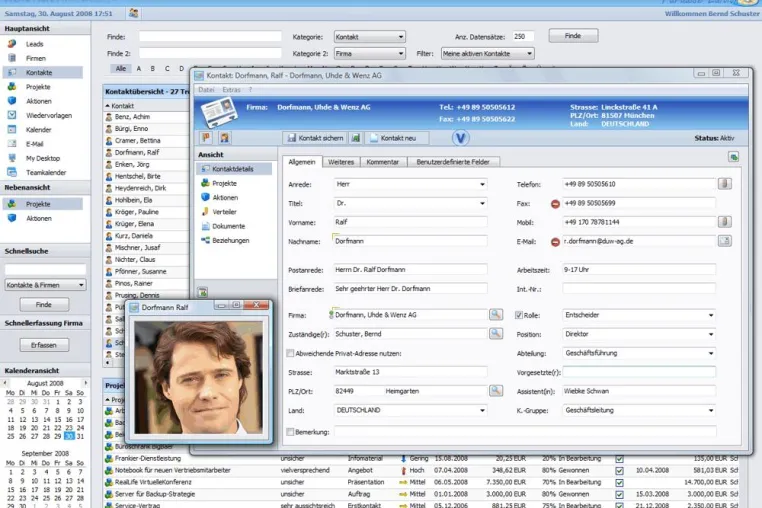Switch to Benutzerdefinierte Felder tab
Image resolution: width=762 pixels, height=508 pixels.
[x=452, y=162]
